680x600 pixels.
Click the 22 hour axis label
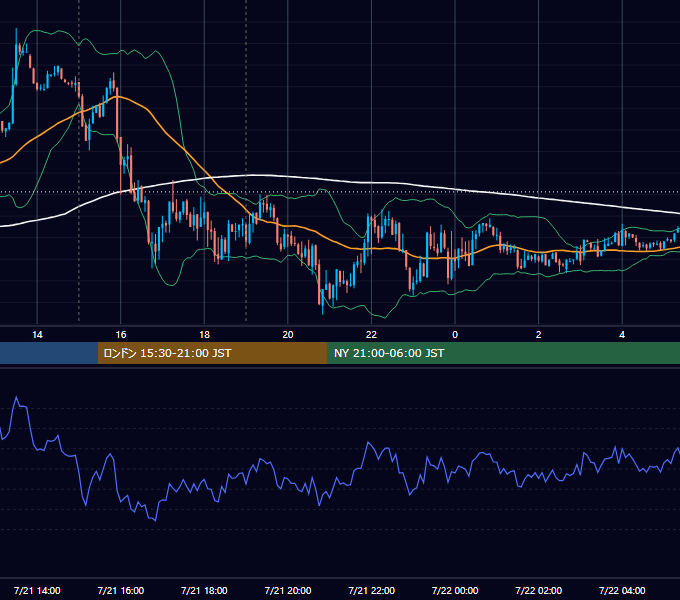371,335
